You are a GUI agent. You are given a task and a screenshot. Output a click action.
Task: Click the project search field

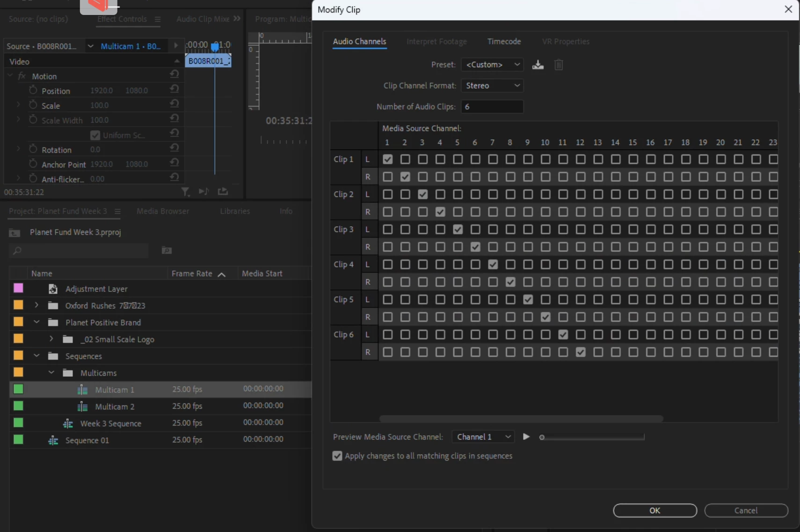click(79, 251)
